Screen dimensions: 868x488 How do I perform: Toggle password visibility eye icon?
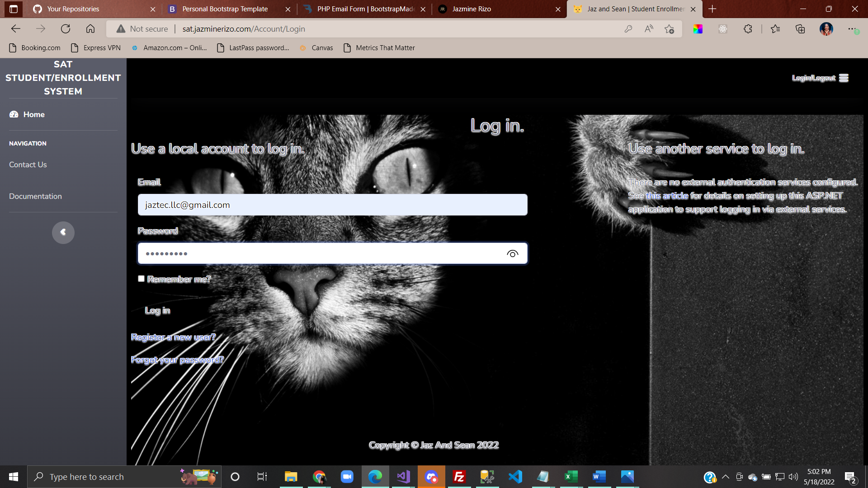pos(512,254)
